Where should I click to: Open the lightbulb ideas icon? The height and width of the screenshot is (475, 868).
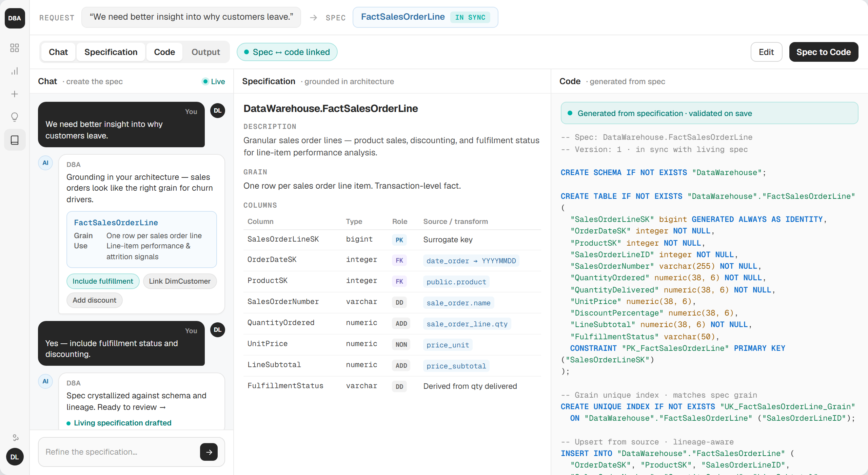coord(15,117)
